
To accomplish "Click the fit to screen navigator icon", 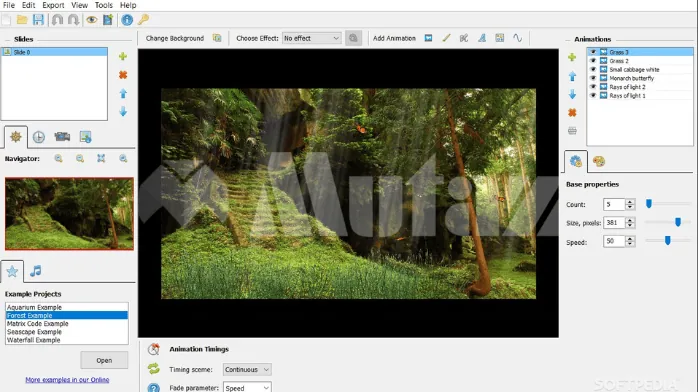I will click(x=101, y=158).
